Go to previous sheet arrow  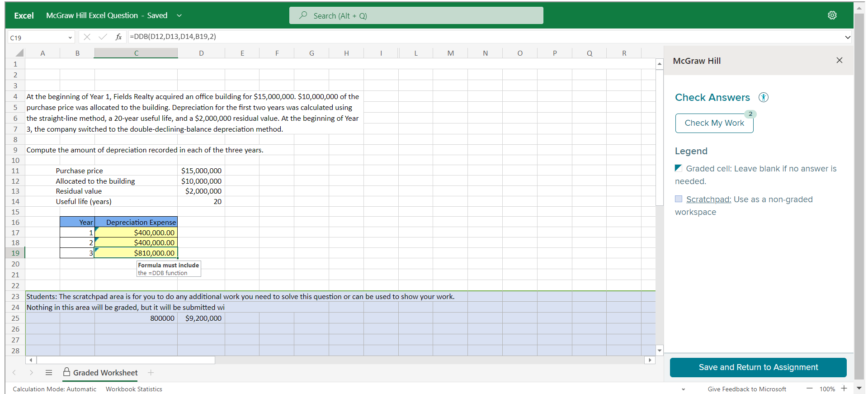14,373
